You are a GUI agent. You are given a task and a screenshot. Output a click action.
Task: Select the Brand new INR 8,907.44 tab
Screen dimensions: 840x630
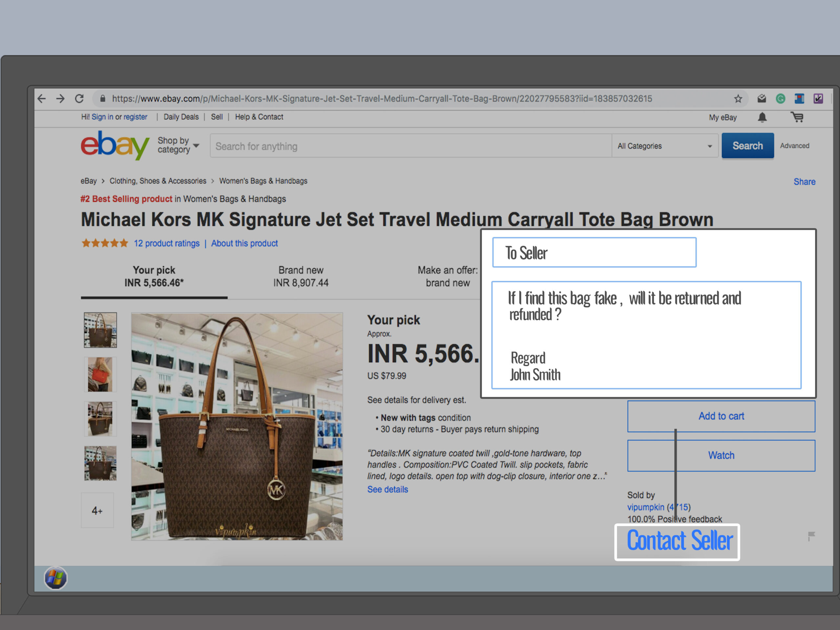tap(301, 277)
